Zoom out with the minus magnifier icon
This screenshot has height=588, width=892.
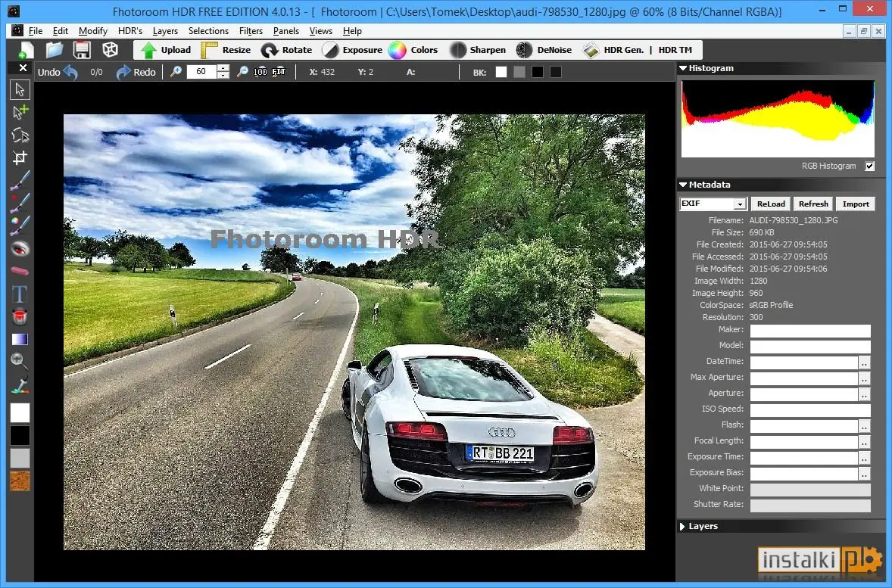coord(242,72)
